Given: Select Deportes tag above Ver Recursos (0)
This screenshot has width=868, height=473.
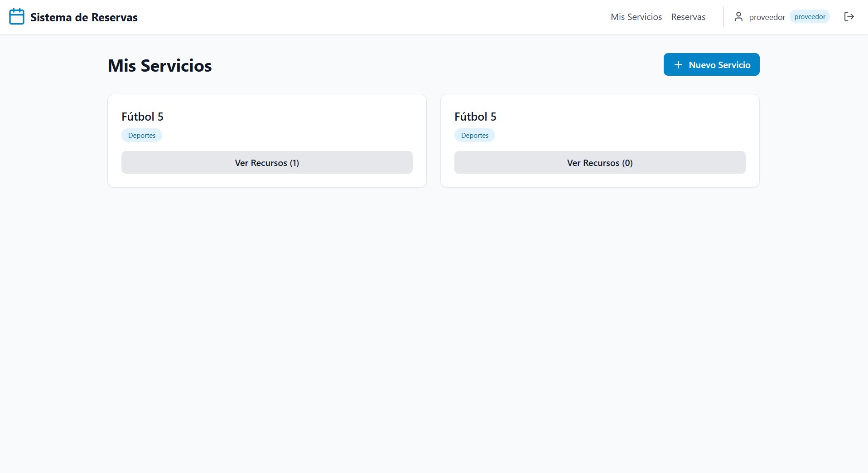Looking at the screenshot, I should point(474,136).
